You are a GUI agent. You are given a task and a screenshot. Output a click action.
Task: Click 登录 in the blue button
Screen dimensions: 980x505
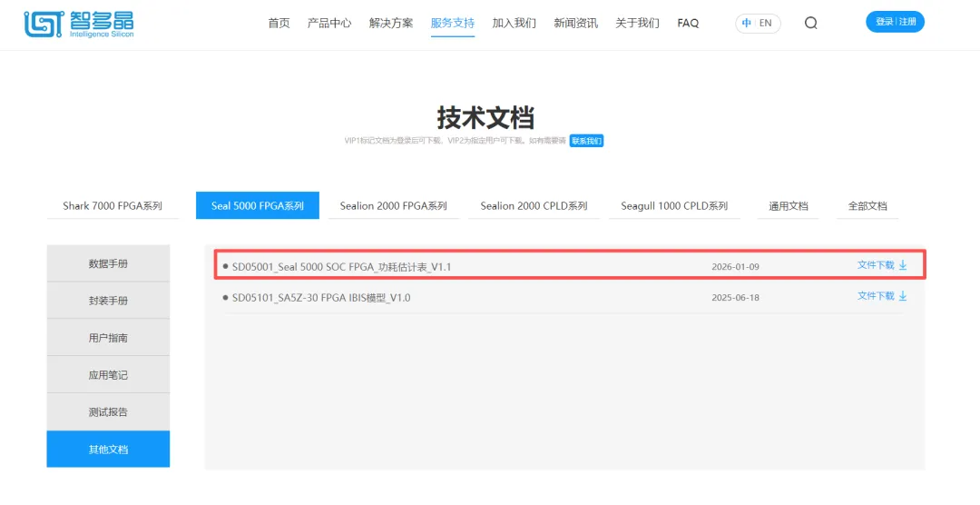coord(885,22)
